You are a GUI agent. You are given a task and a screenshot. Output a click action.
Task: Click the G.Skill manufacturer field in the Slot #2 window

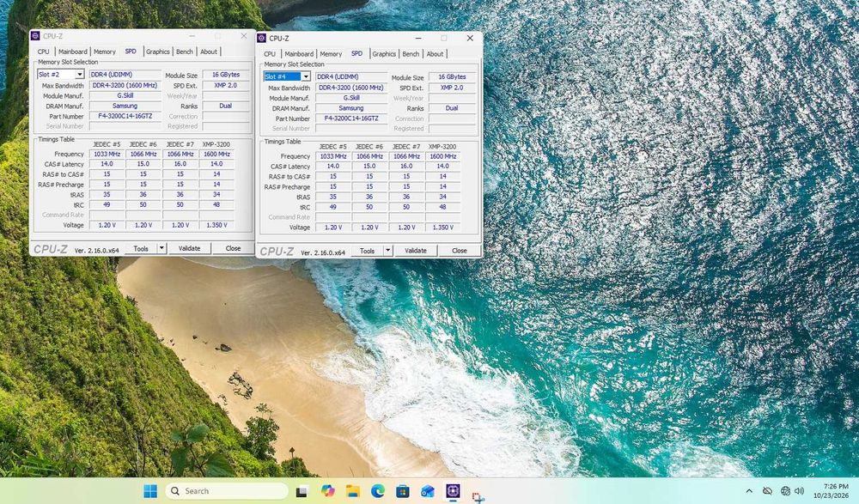[125, 95]
